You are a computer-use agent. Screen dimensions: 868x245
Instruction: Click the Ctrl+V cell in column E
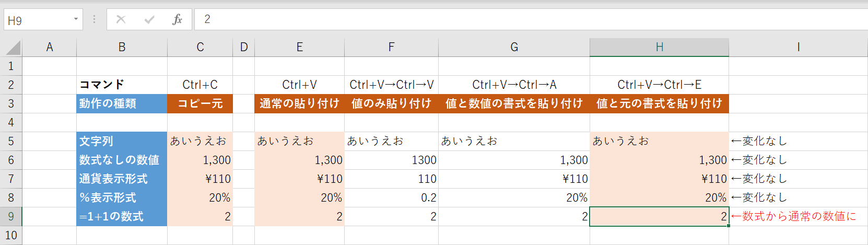(x=300, y=85)
